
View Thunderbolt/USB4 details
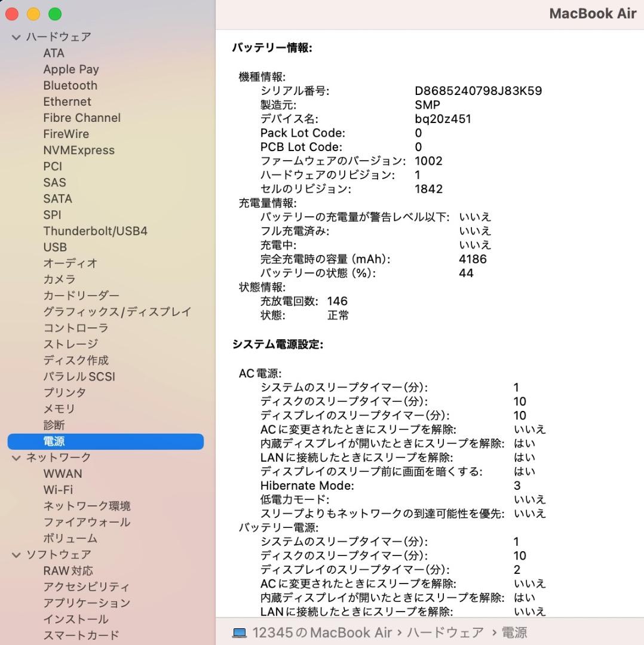[x=95, y=231]
